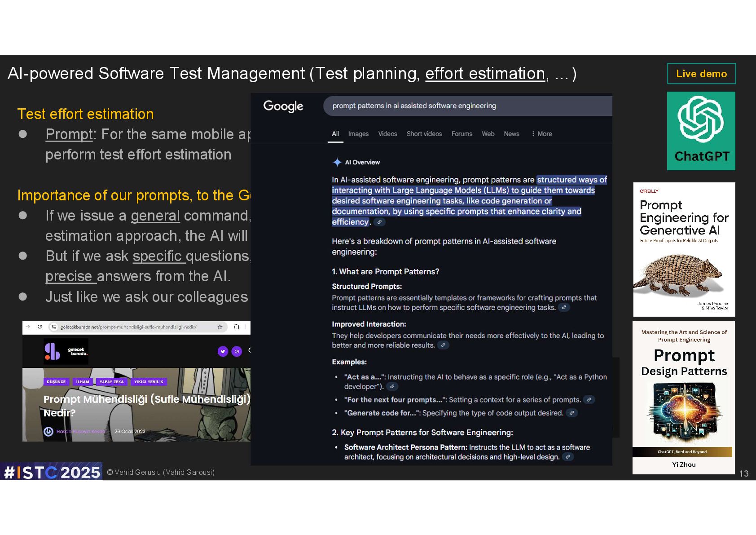Bookmark page with the star icon
This screenshot has height=535, width=756.
click(220, 327)
